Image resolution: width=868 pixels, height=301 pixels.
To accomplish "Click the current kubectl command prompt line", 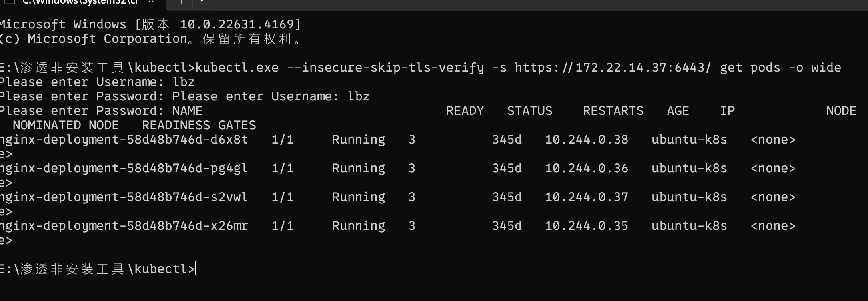I will [x=98, y=269].
